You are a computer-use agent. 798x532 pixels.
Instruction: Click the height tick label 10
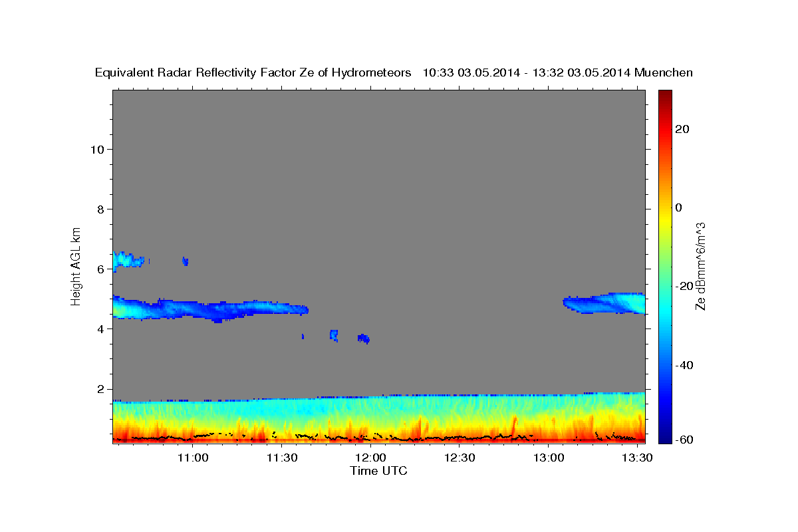pyautogui.click(x=98, y=149)
